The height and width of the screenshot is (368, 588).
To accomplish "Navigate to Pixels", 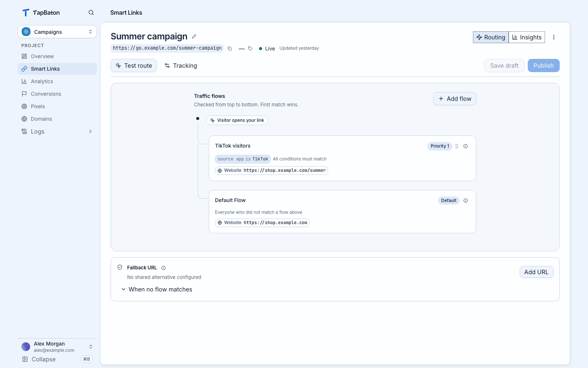I will (57, 106).
